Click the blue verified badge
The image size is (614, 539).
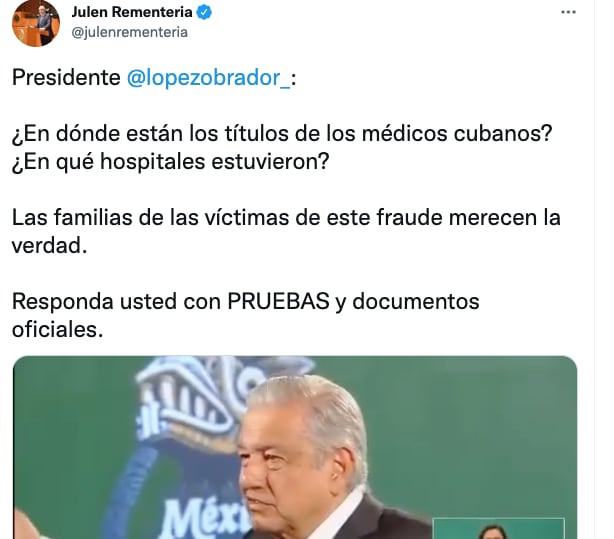click(204, 13)
